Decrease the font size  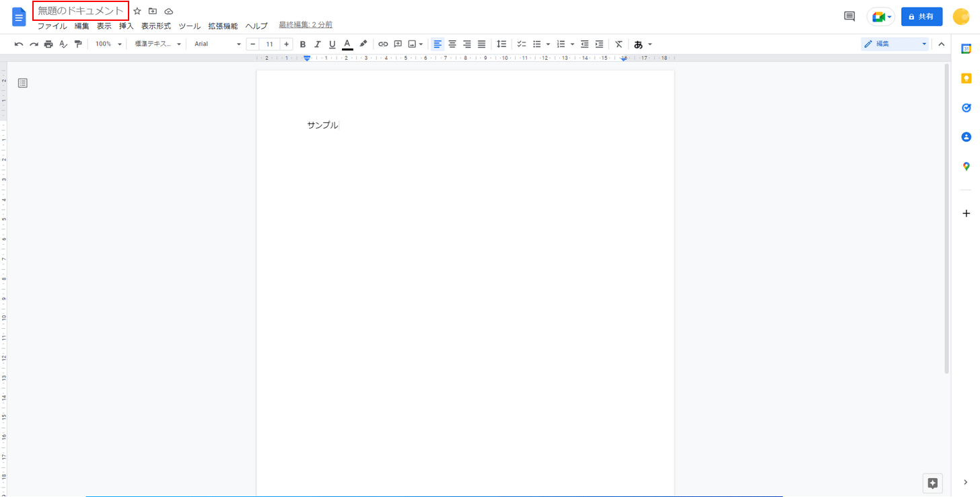tap(252, 44)
